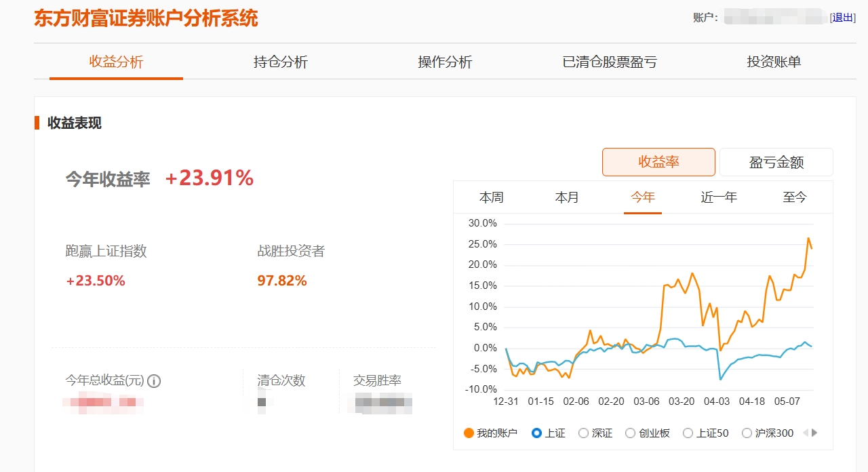The height and width of the screenshot is (472, 868).
Task: Show chart for 至今 period
Action: click(x=795, y=197)
